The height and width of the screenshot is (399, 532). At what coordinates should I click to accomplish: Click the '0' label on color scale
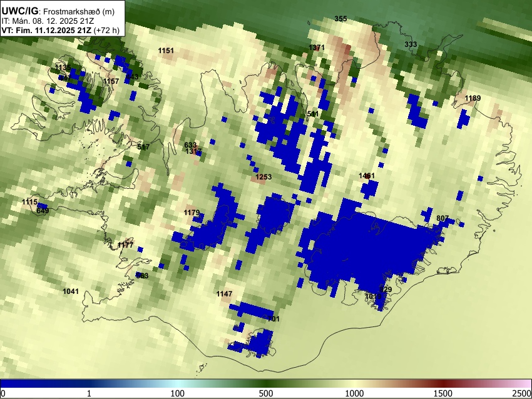coord(3,393)
